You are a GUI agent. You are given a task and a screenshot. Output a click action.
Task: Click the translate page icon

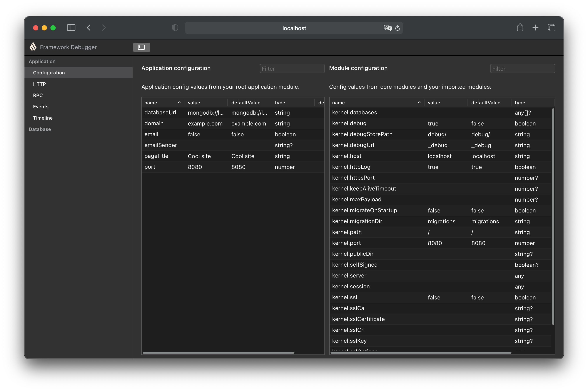click(388, 28)
